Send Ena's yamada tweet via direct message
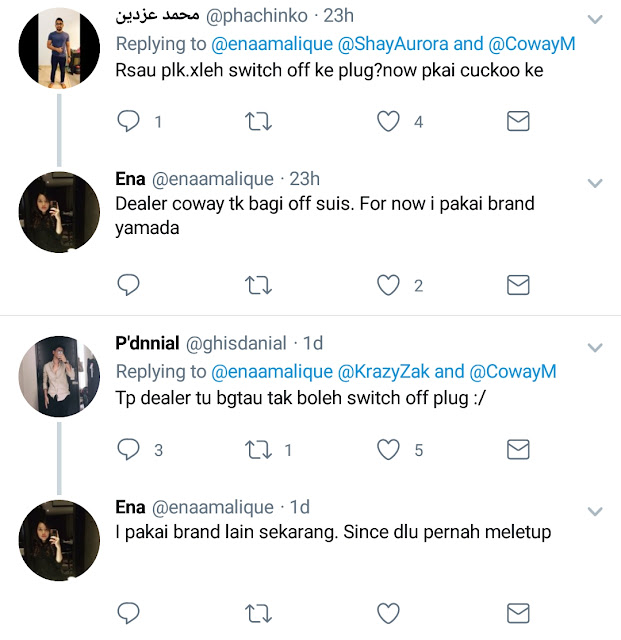621x640 pixels. 518,285
